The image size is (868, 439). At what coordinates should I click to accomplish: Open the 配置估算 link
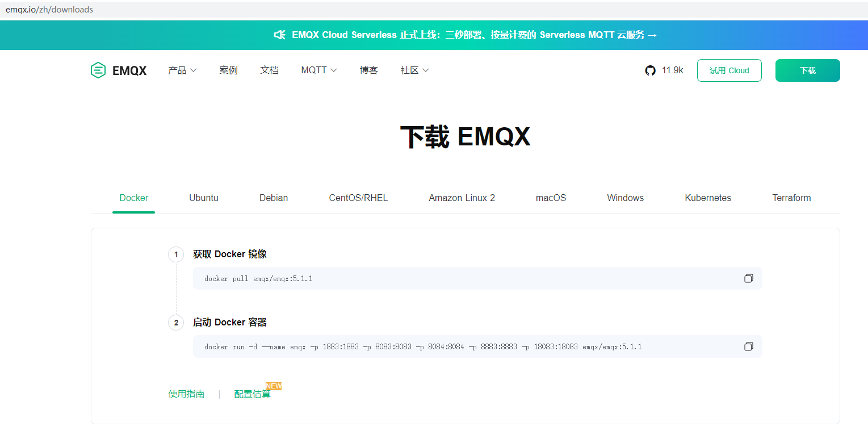[x=252, y=394]
